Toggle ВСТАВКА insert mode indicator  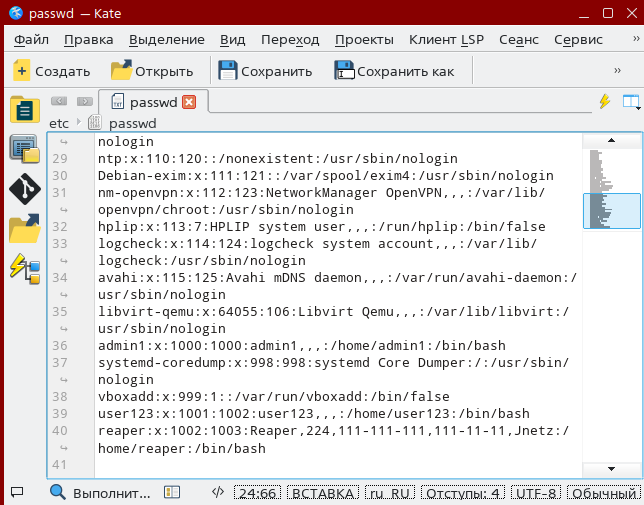[323, 493]
